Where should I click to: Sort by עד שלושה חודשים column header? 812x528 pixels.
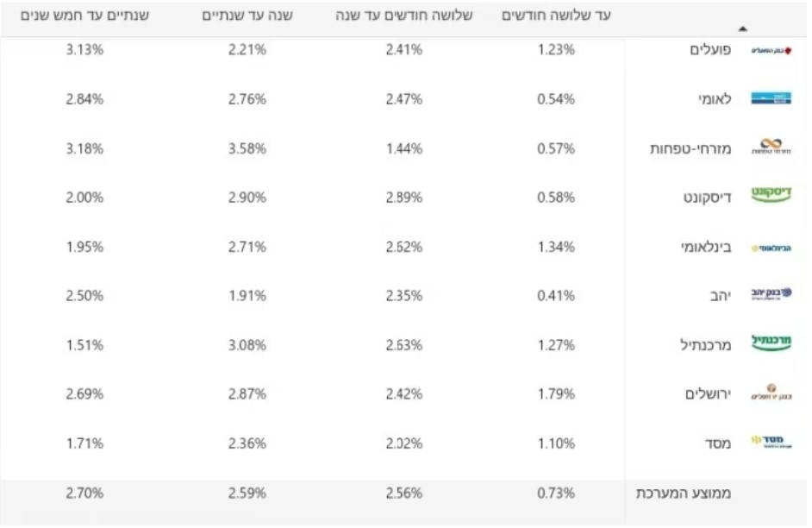(556, 16)
